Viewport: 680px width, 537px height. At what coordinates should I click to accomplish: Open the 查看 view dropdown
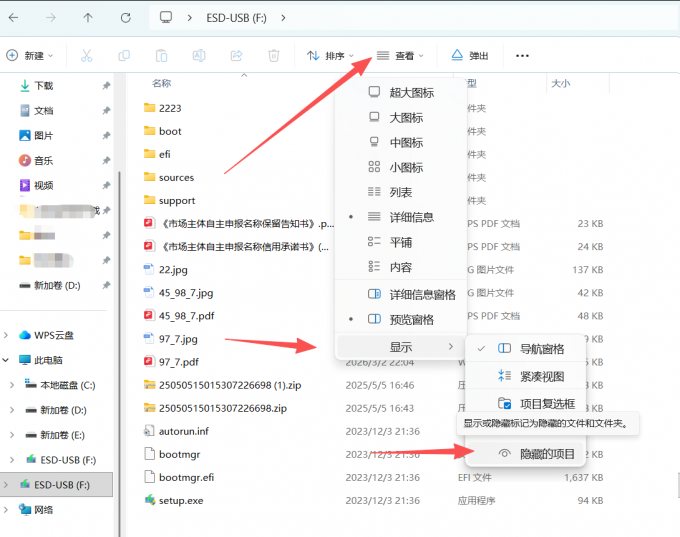coord(400,56)
